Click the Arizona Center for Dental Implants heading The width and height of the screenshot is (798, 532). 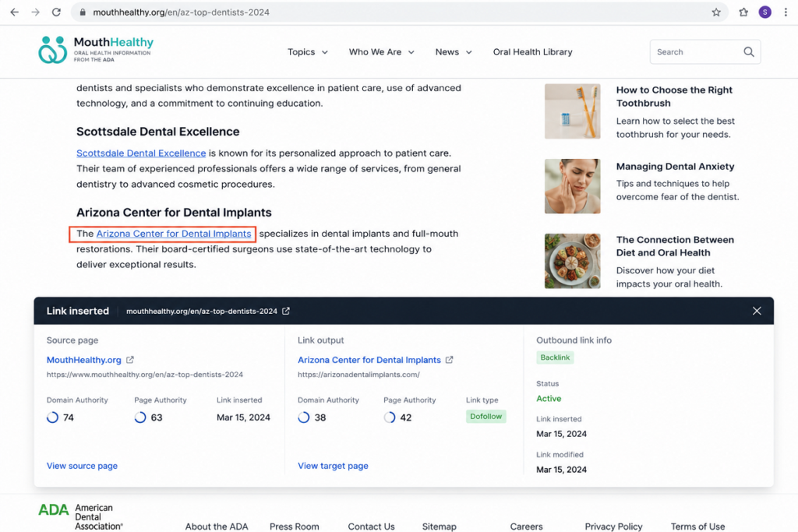pyautogui.click(x=174, y=212)
